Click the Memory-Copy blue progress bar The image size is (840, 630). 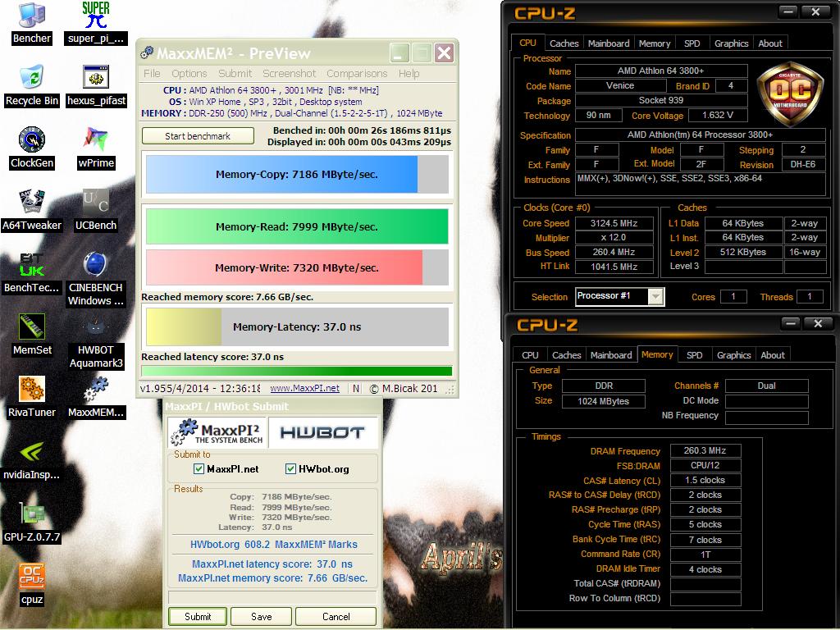[297, 174]
